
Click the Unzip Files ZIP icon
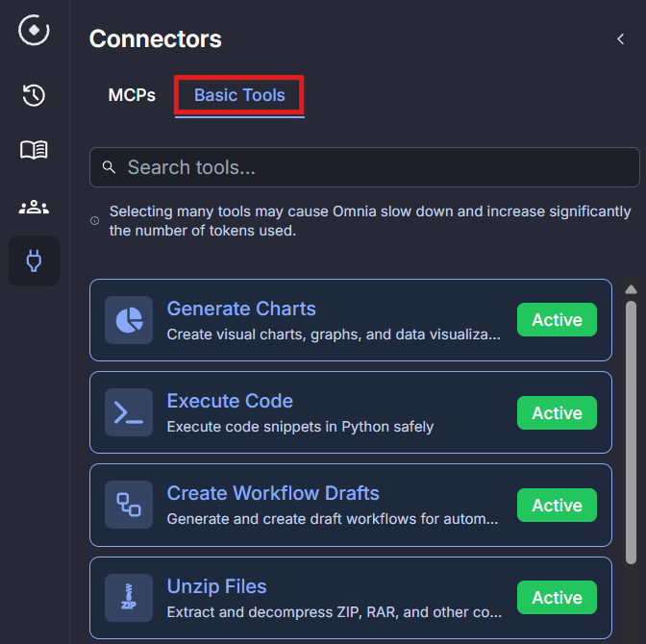point(129,597)
